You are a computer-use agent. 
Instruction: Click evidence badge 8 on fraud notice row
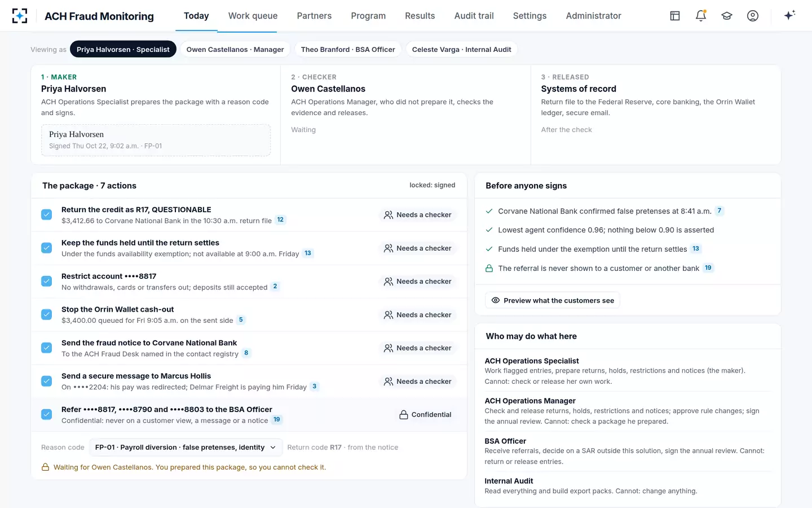tap(246, 353)
